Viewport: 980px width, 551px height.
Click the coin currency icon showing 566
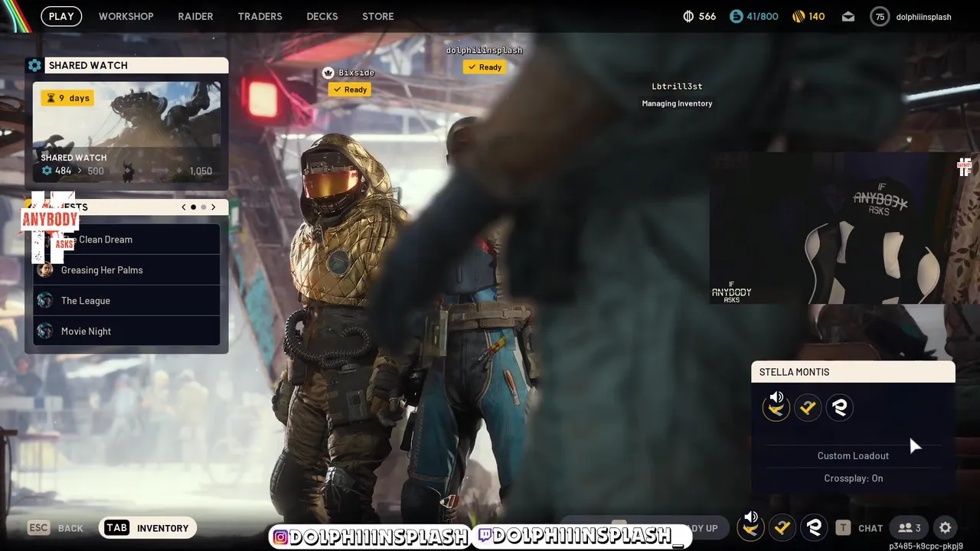pos(688,16)
